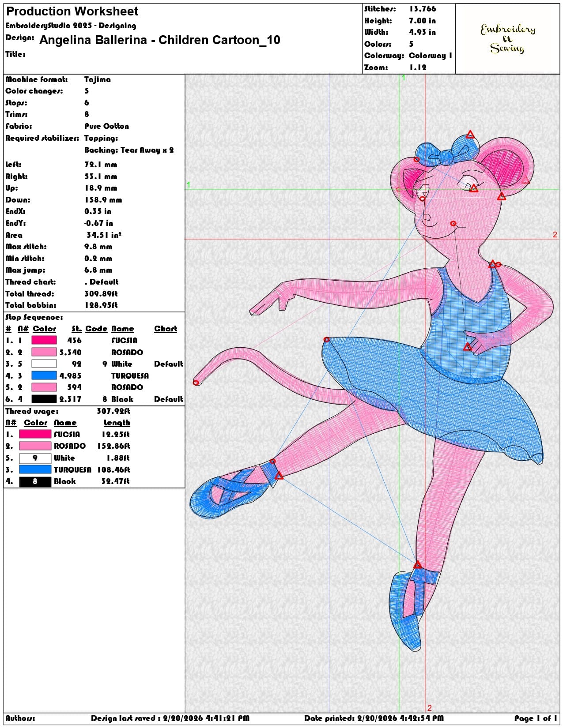Click the stitch count 5.340 for ROSADO

pos(70,352)
